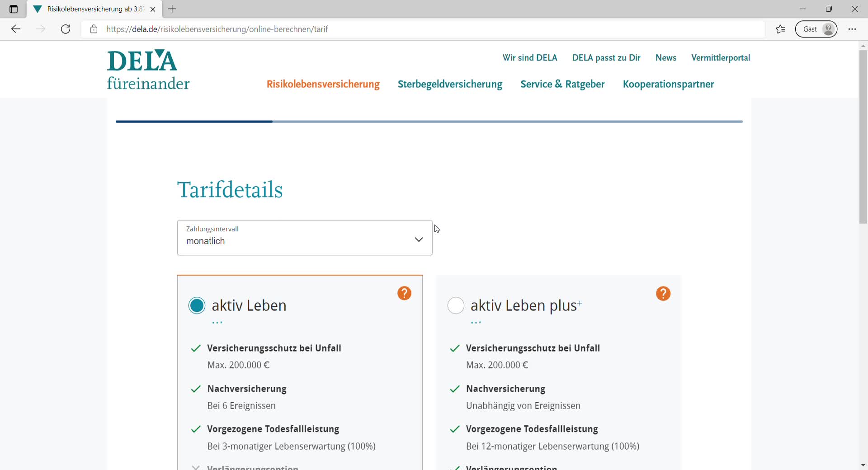This screenshot has width=868, height=470.
Task: Reload the page with refresh icon
Action: (x=66, y=29)
